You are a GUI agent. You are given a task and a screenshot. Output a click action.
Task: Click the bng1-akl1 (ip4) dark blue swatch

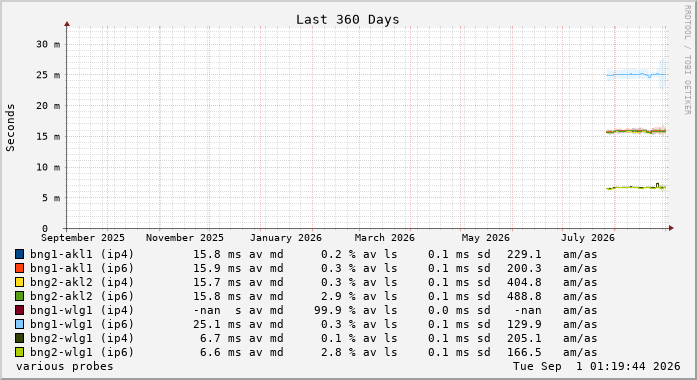19,254
